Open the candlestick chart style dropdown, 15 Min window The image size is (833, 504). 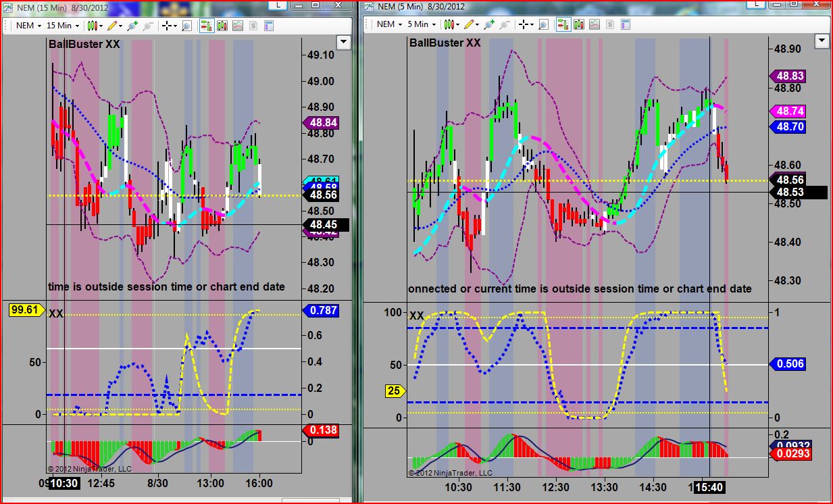95,25
